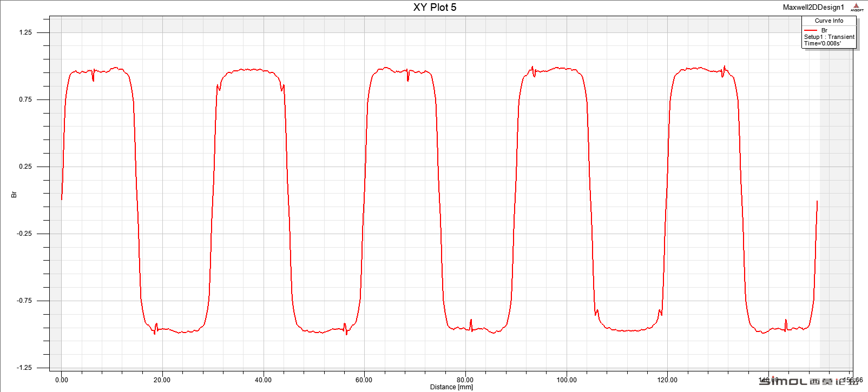
Task: Click the 1.25 Y-axis tick label
Action: (25, 32)
